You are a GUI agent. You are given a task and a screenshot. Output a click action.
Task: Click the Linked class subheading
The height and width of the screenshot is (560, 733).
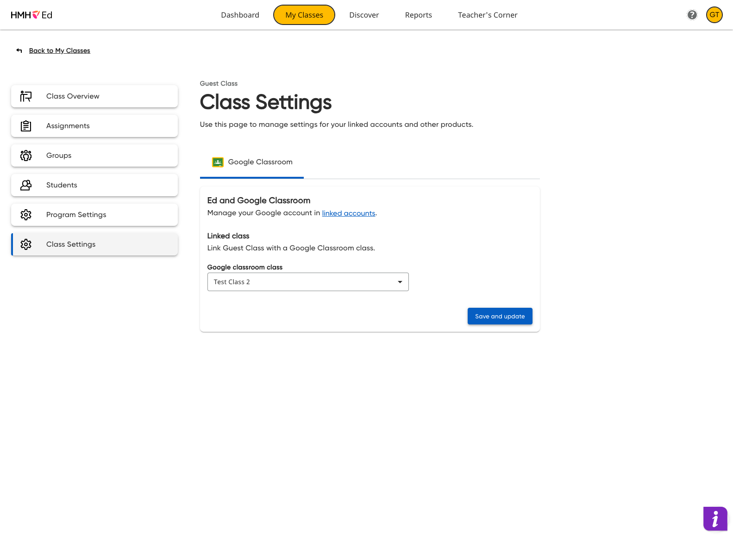pos(228,236)
